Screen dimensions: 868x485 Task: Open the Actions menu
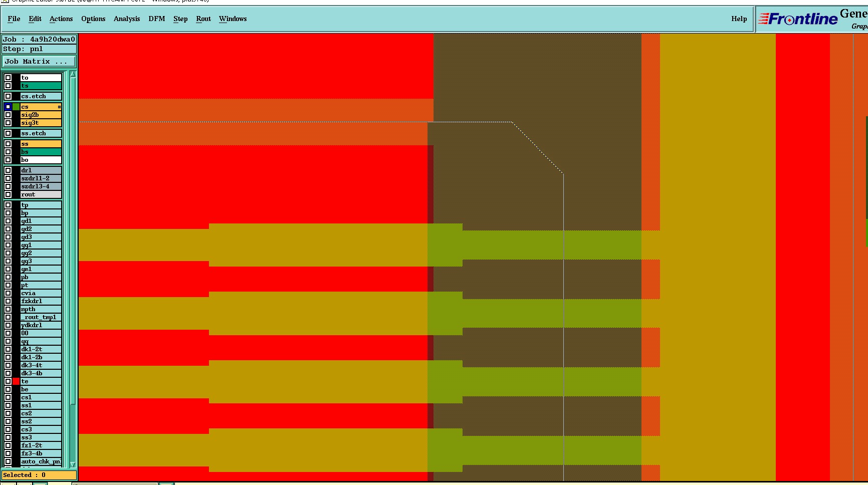[x=61, y=19]
